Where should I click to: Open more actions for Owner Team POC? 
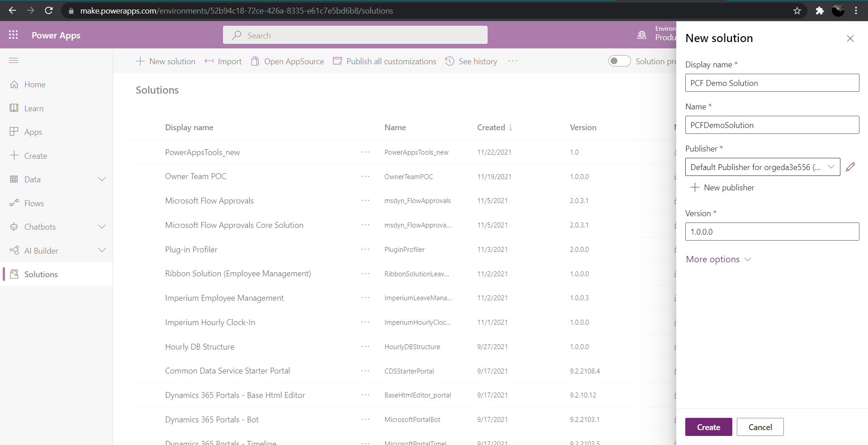(x=365, y=176)
